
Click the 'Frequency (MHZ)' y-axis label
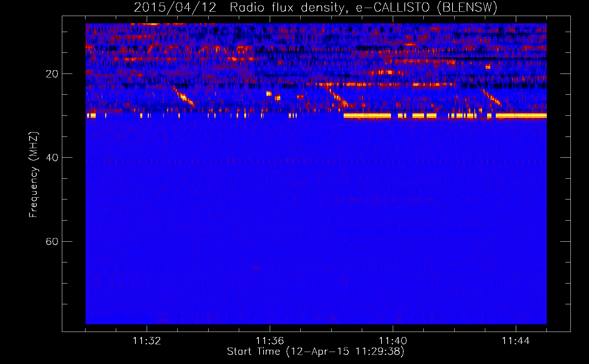pyautogui.click(x=33, y=175)
